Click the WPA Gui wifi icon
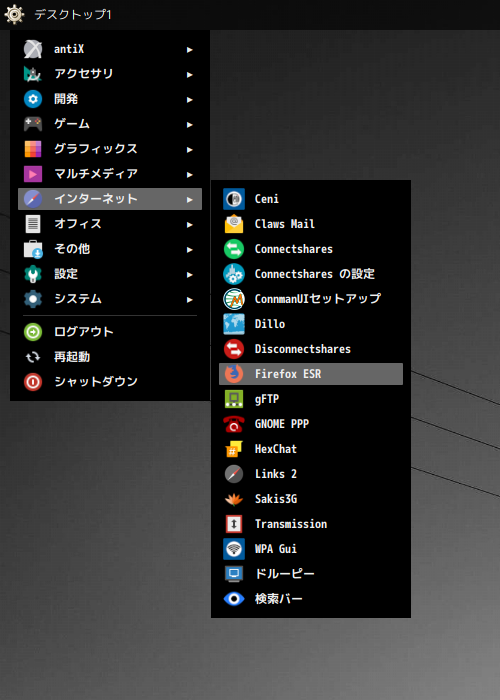Screen dimensions: 500x700 [234, 549]
